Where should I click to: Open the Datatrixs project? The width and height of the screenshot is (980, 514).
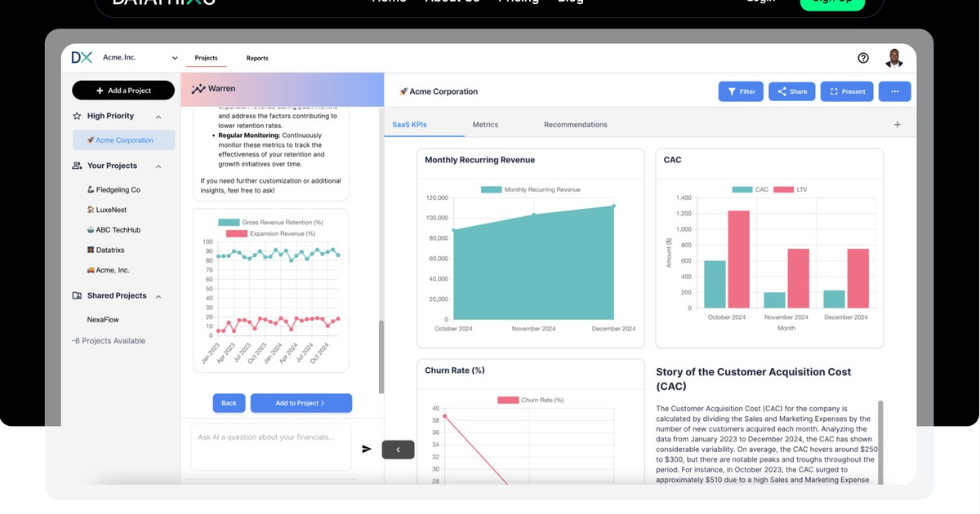point(105,250)
